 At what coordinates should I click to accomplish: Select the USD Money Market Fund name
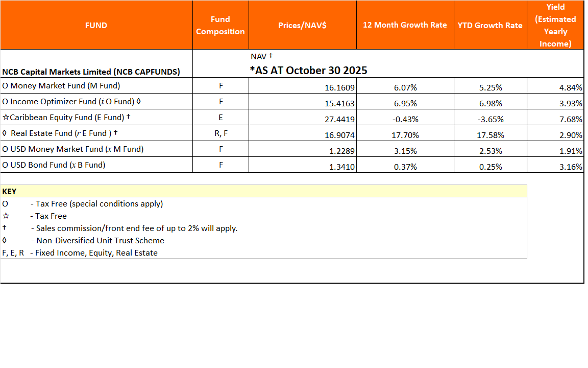tap(72, 149)
